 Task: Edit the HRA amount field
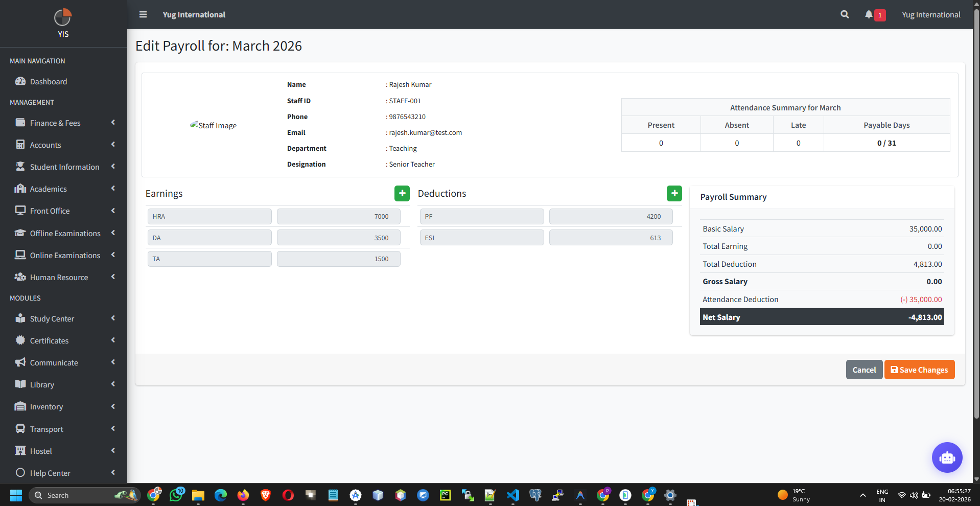point(338,216)
